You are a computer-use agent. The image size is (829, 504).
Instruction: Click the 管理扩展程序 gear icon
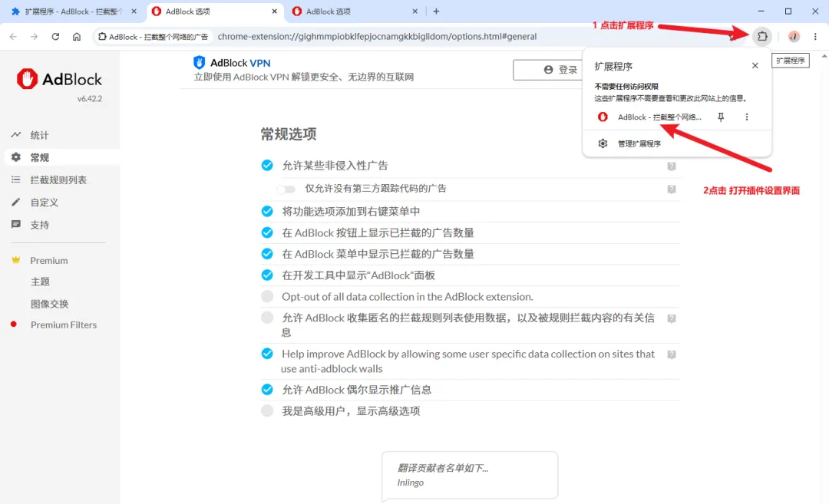click(x=603, y=143)
